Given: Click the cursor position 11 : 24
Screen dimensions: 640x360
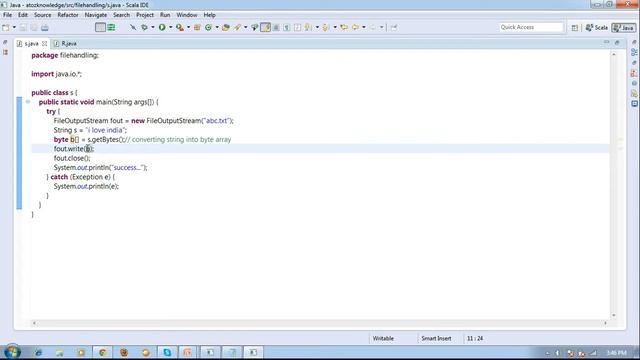Looking at the screenshot, I should (x=475, y=338).
